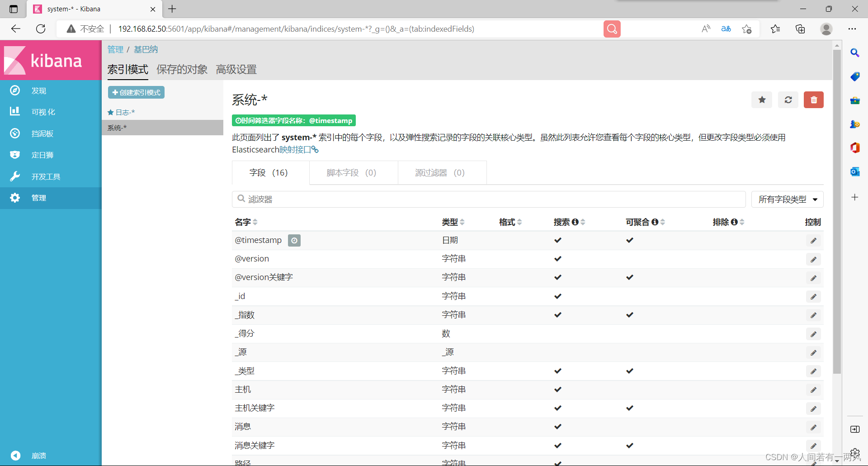Open the 定日狮 Timelion icon
The width and height of the screenshot is (868, 466).
click(x=15, y=155)
